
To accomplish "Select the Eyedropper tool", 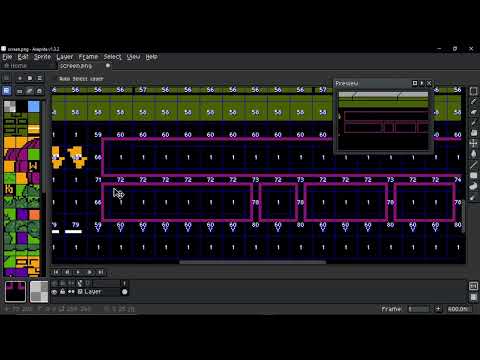I will click(x=473, y=123).
